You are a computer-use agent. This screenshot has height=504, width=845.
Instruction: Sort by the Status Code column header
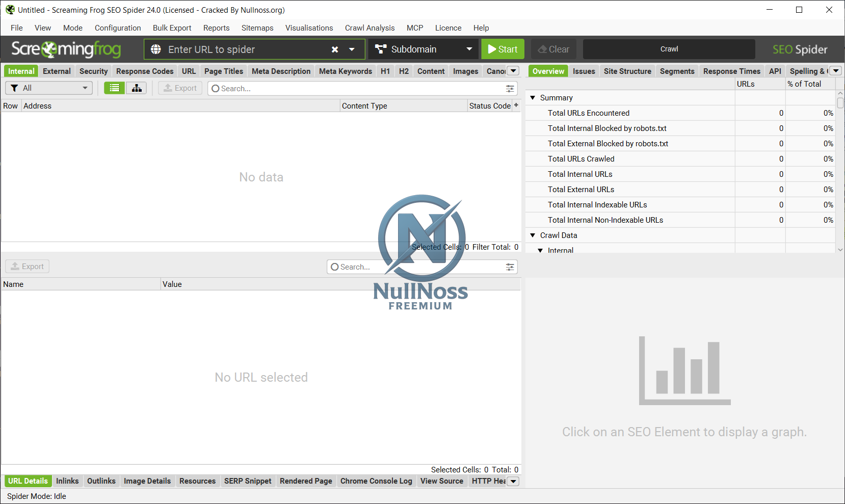(x=490, y=106)
